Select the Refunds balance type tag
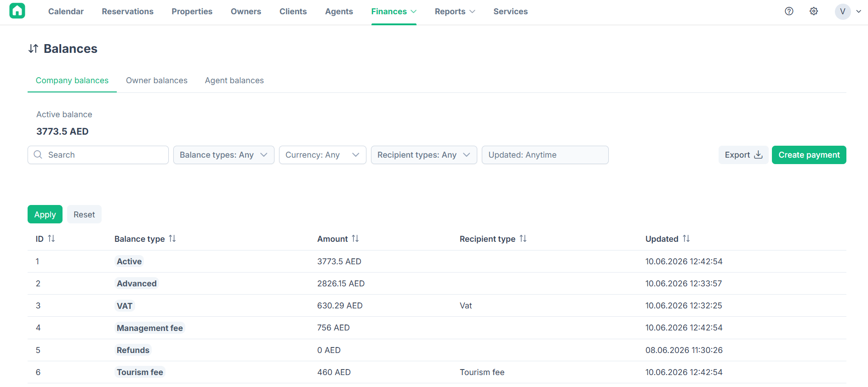The height and width of the screenshot is (387, 868). coord(133,350)
